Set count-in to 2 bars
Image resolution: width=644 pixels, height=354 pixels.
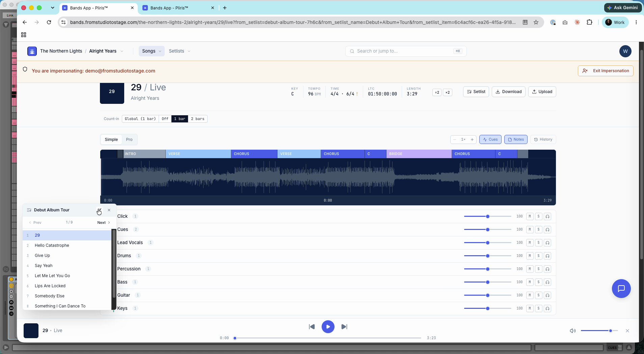click(197, 119)
